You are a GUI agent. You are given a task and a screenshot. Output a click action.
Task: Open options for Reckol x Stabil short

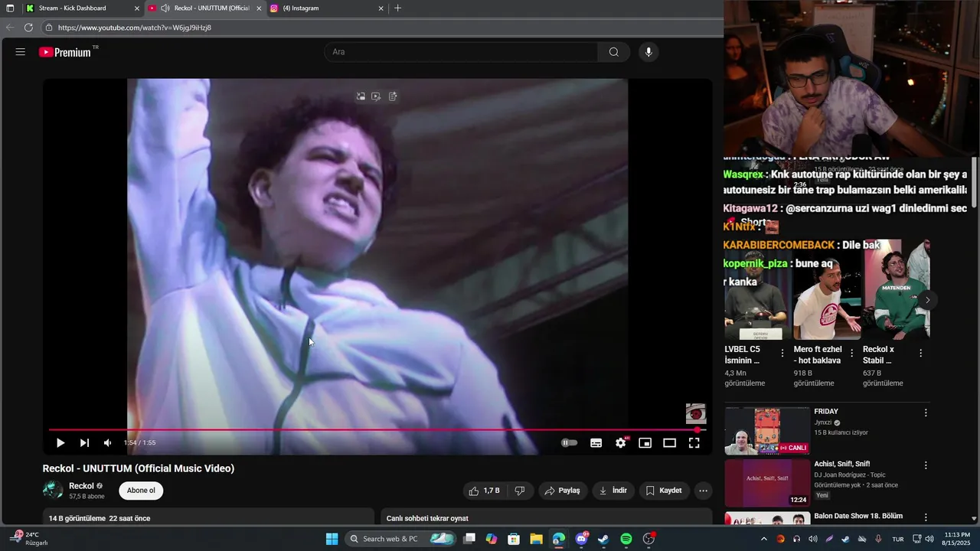point(920,354)
